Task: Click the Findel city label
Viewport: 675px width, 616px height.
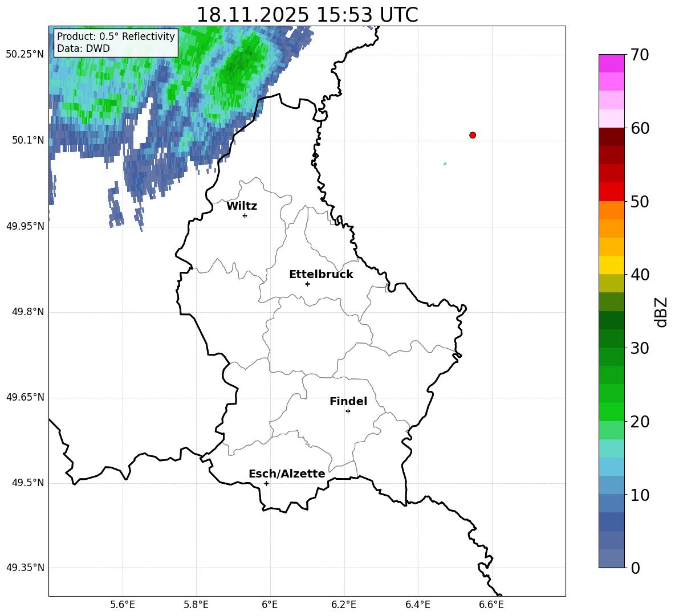Action: coord(348,401)
